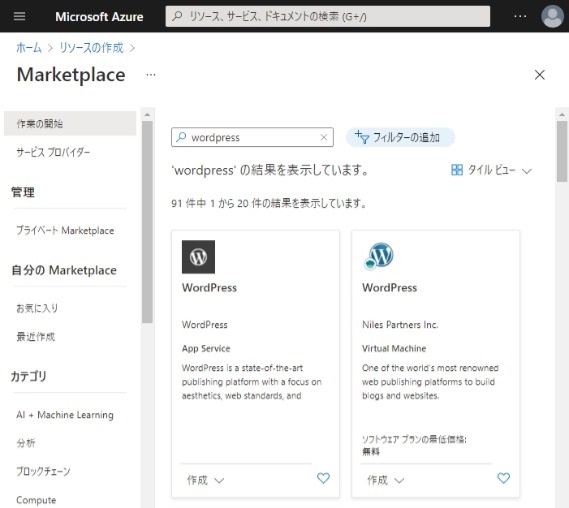
Task: Open the Niles Partners WordPress logo
Action: (x=378, y=256)
